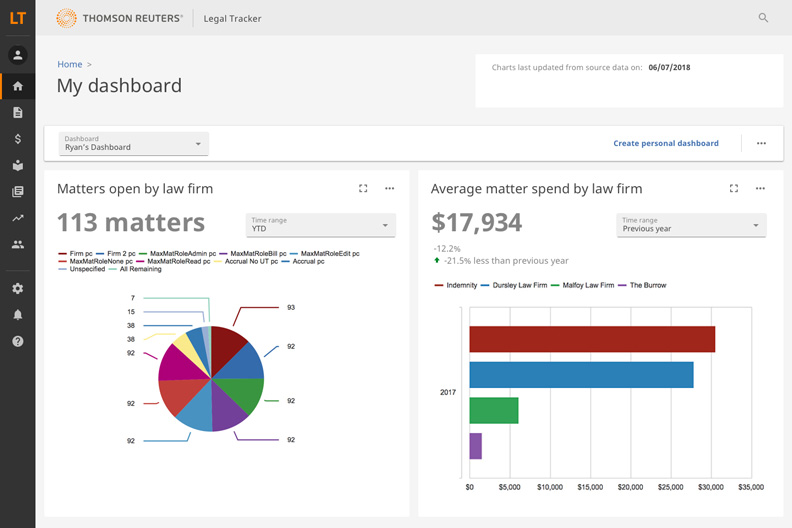Open the Previous year time range dropdown
This screenshot has width=792, height=528.
pos(691,225)
